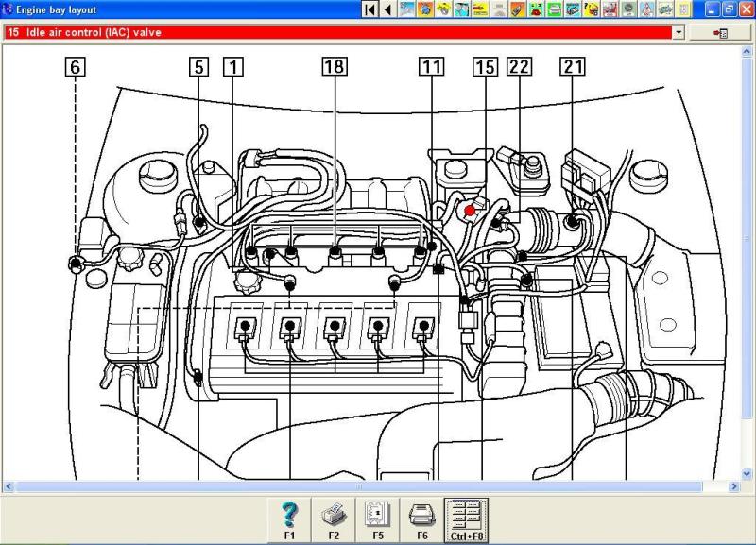Select component label 15 for IAC valve
This screenshot has height=545, width=756.
[484, 66]
